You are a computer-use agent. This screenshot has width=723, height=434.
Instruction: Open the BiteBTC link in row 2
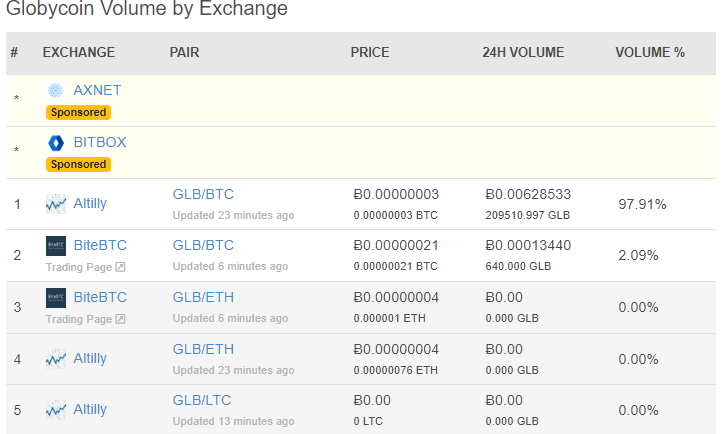click(x=100, y=245)
